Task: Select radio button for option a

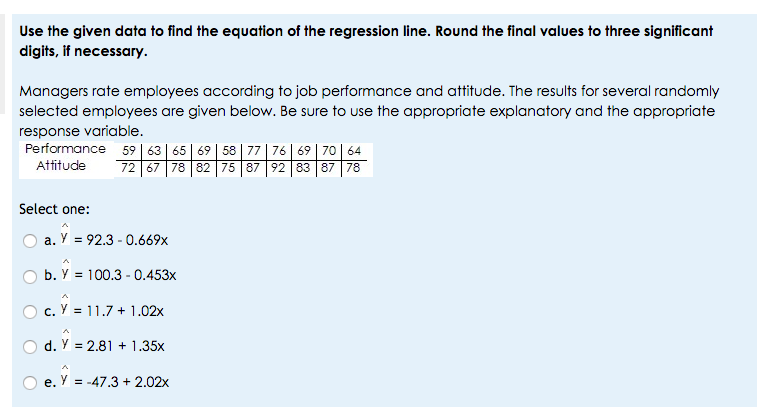Action: [x=30, y=241]
